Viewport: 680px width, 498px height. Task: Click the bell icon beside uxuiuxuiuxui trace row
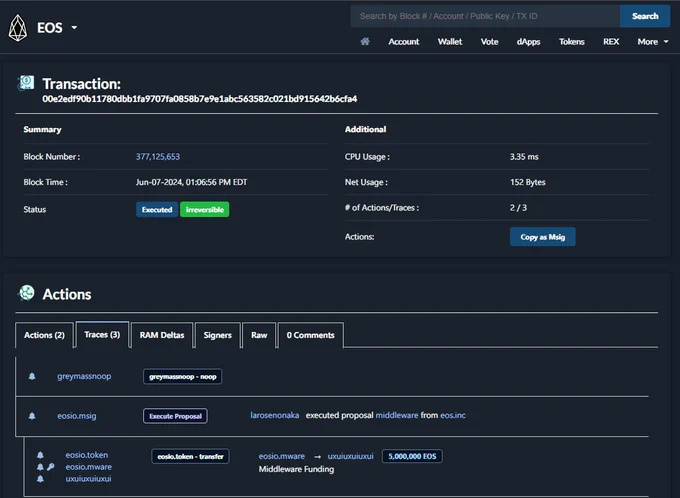tap(40, 479)
